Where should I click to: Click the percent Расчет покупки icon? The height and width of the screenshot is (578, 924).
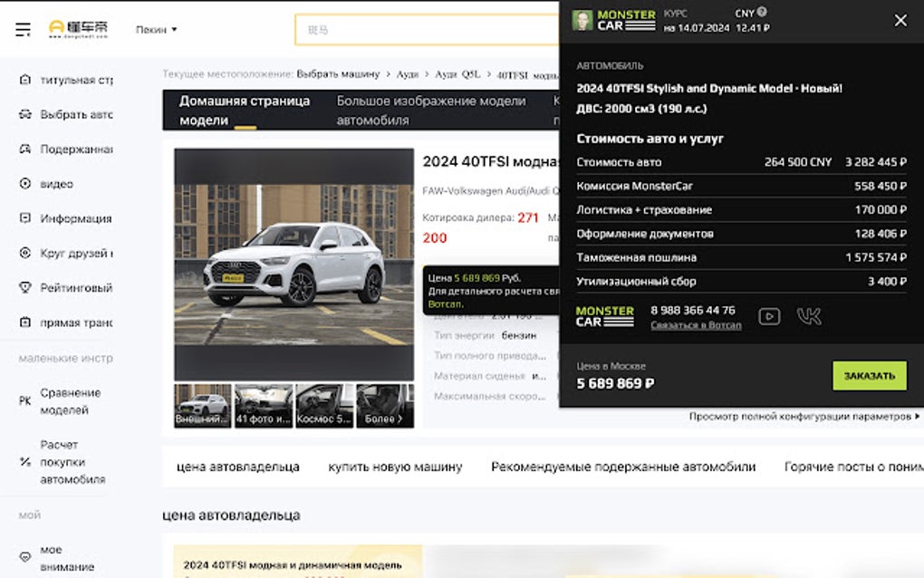(24, 462)
